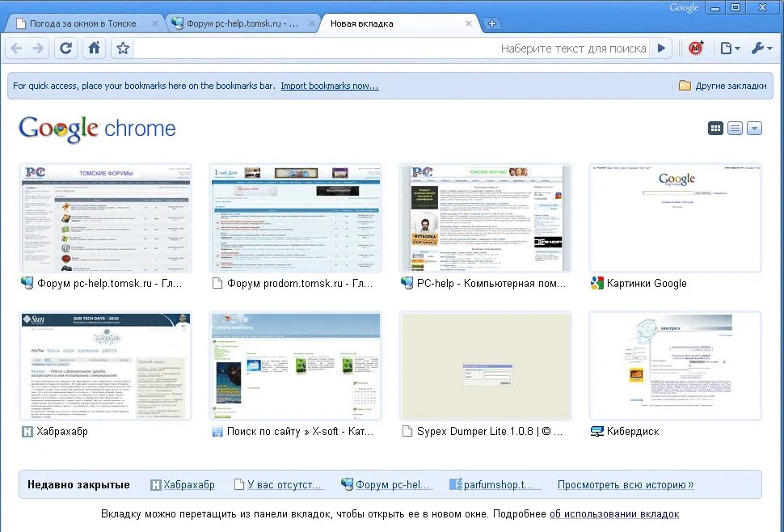Click the Go arrow next to the address bar
The image size is (784, 532).
[x=661, y=49]
